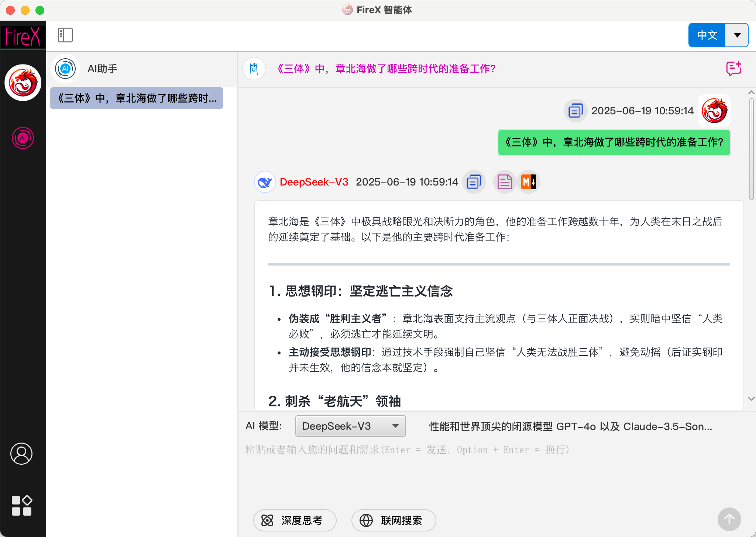Click the user message timestamp 10:59:14
This screenshot has width=756, height=537.
[642, 111]
